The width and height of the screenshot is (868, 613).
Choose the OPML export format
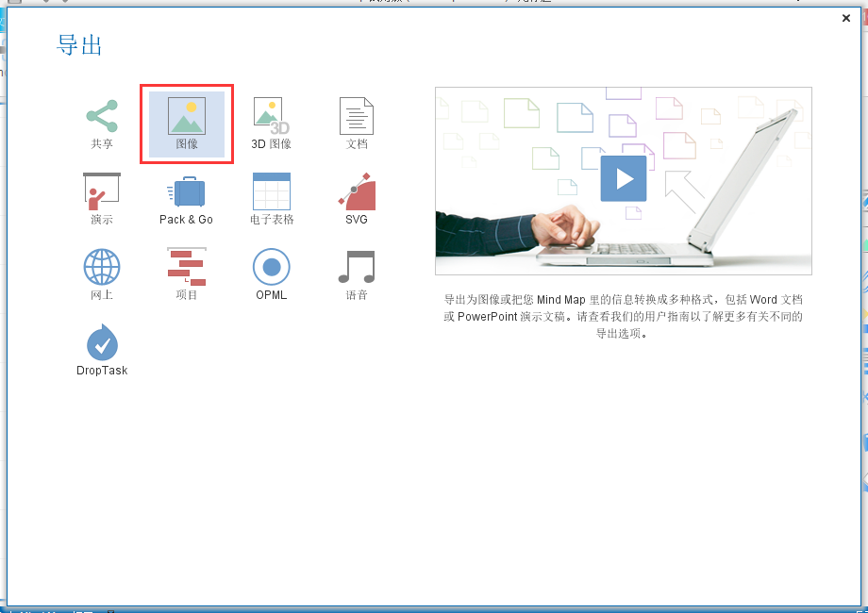click(271, 273)
